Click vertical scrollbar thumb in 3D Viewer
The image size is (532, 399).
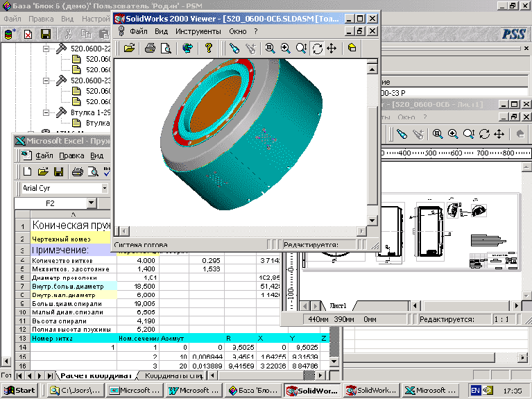(x=372, y=156)
